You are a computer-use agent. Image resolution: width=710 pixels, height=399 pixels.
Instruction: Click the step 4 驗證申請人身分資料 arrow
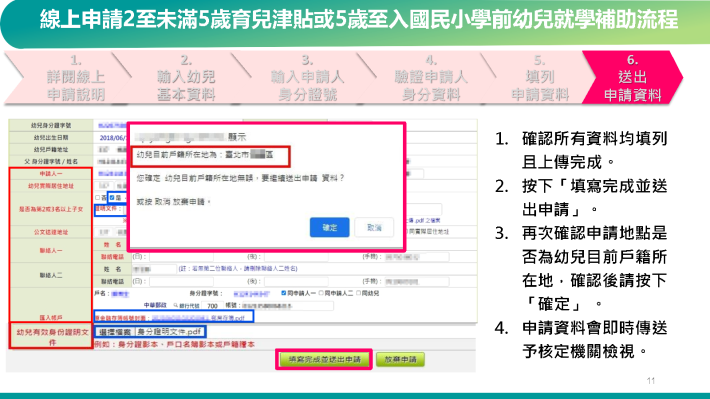point(430,77)
